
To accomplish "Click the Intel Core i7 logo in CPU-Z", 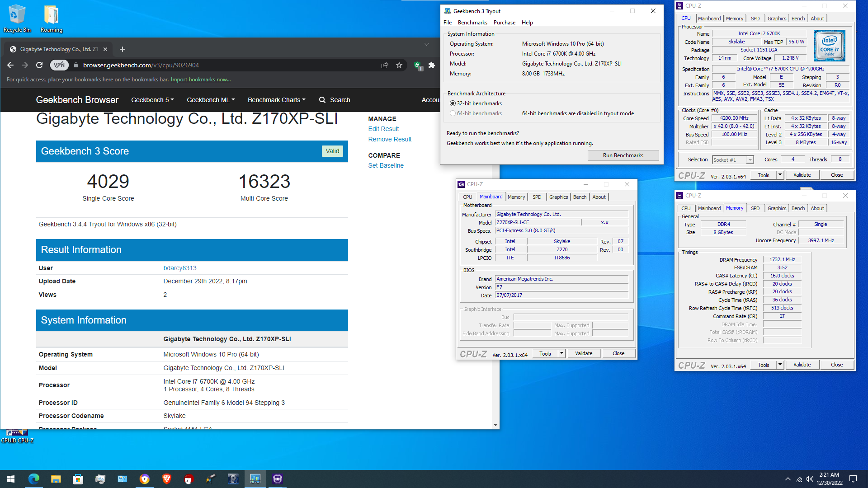I will 830,46.
